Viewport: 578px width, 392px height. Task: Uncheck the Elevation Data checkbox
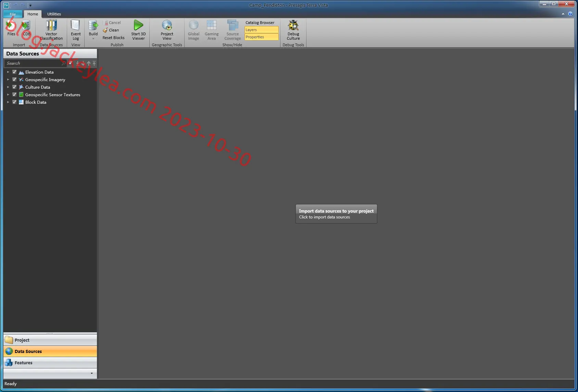click(14, 72)
